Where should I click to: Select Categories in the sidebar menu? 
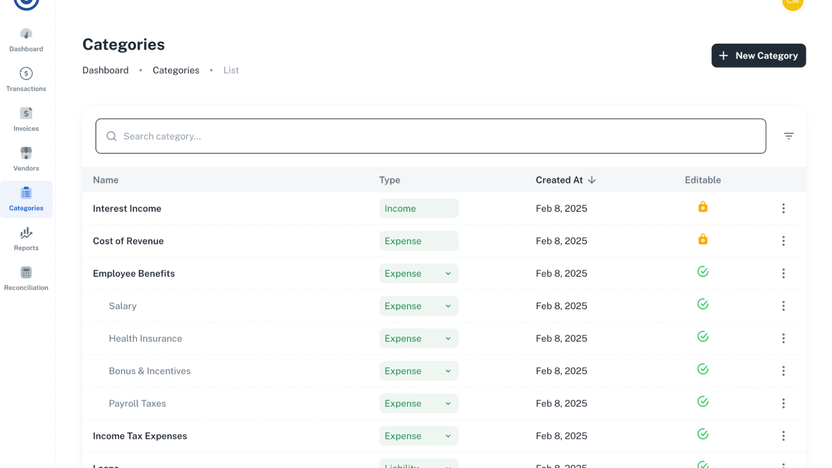(26, 199)
